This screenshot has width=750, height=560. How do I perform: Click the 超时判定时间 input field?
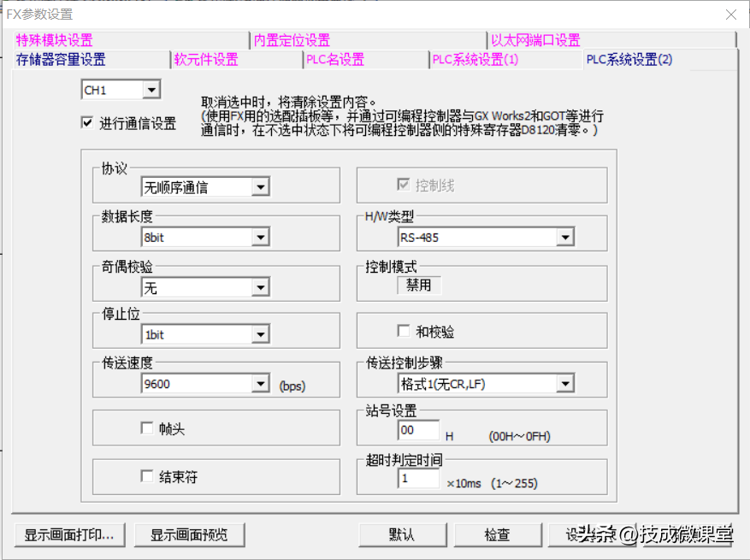point(418,479)
